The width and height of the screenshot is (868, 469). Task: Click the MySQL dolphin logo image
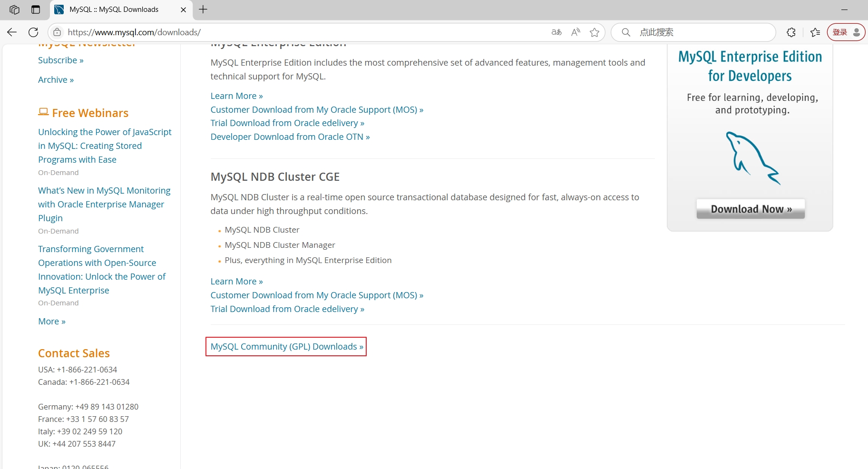[x=753, y=158]
